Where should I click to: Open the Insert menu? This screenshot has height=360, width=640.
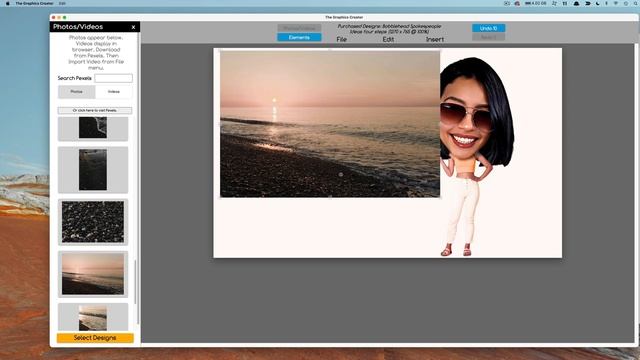pyautogui.click(x=435, y=40)
